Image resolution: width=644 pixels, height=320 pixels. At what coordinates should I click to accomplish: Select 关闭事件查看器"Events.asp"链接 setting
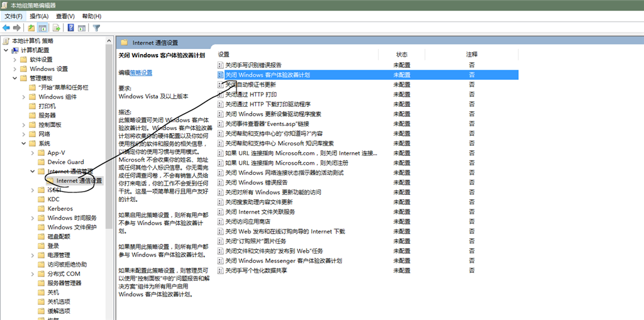tap(267, 124)
